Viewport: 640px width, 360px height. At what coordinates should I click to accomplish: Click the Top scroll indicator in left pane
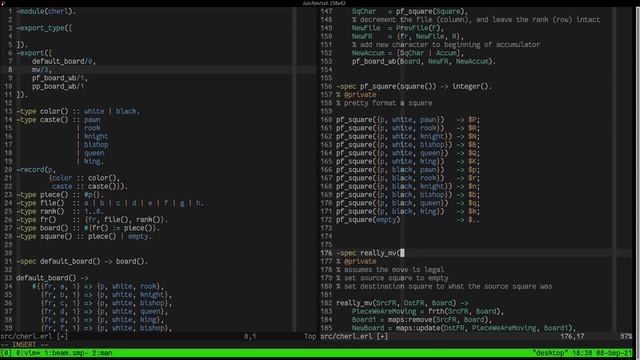click(x=310, y=337)
